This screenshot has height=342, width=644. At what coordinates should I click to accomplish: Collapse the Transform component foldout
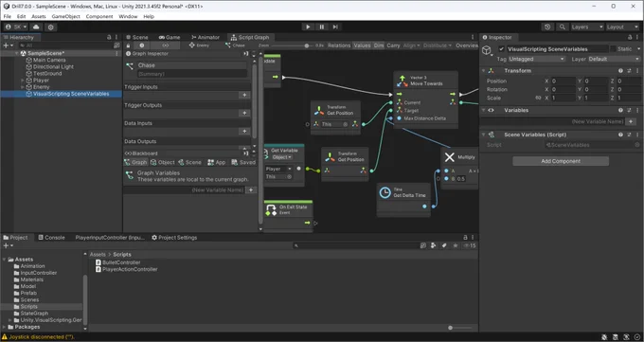click(x=483, y=71)
